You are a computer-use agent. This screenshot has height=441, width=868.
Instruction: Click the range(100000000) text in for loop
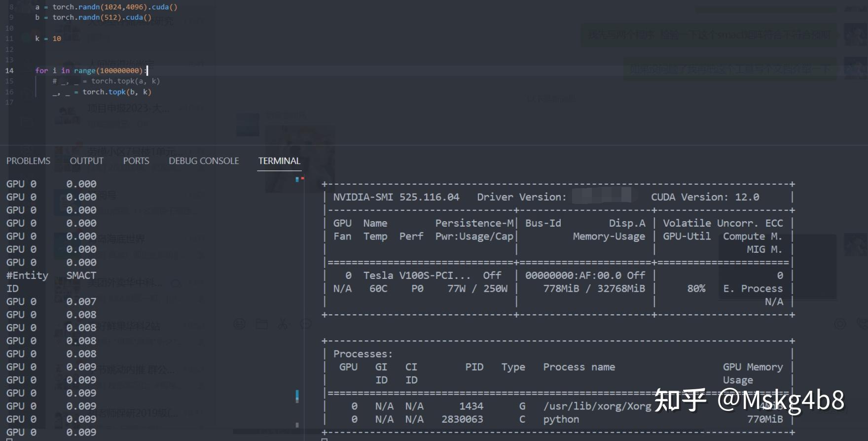108,70
